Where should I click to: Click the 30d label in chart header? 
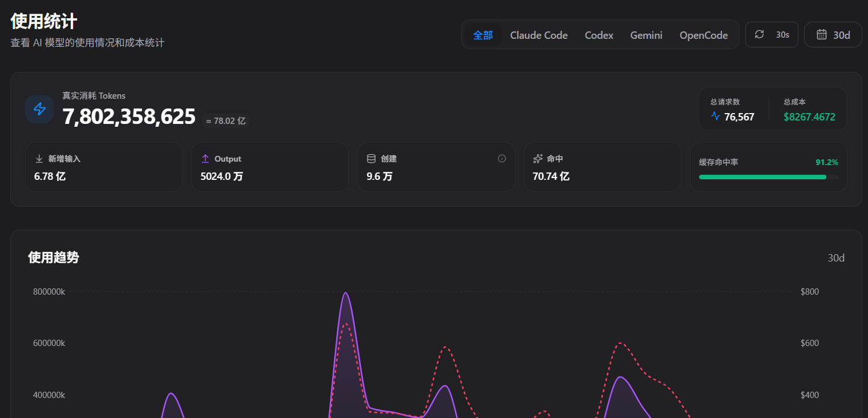tap(836, 258)
